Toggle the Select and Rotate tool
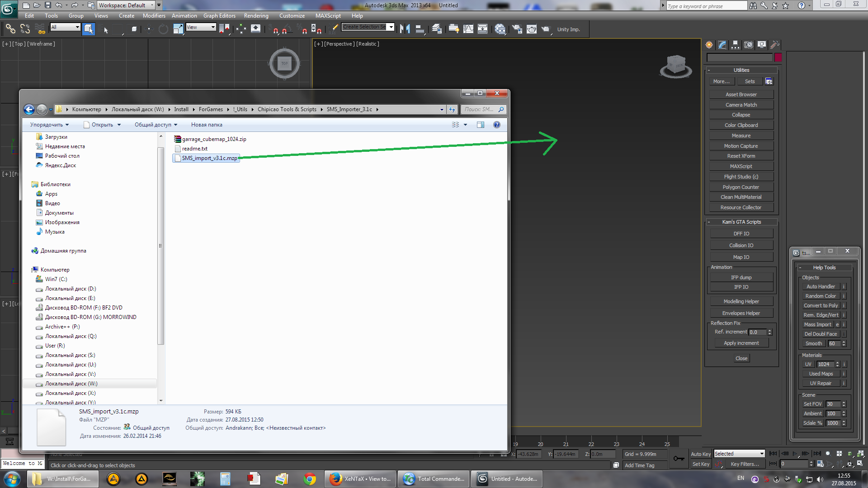The width and height of the screenshot is (868, 488). point(163,29)
